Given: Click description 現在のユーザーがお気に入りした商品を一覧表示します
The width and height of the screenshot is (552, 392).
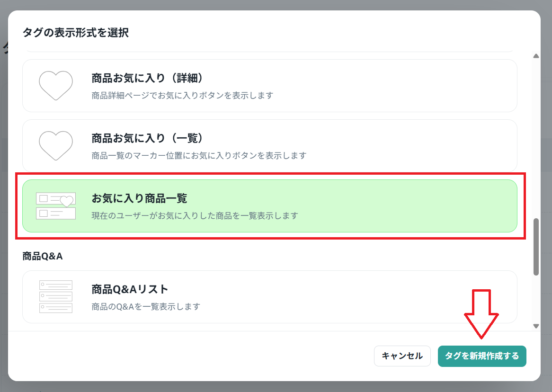Looking at the screenshot, I should pyautogui.click(x=195, y=216).
